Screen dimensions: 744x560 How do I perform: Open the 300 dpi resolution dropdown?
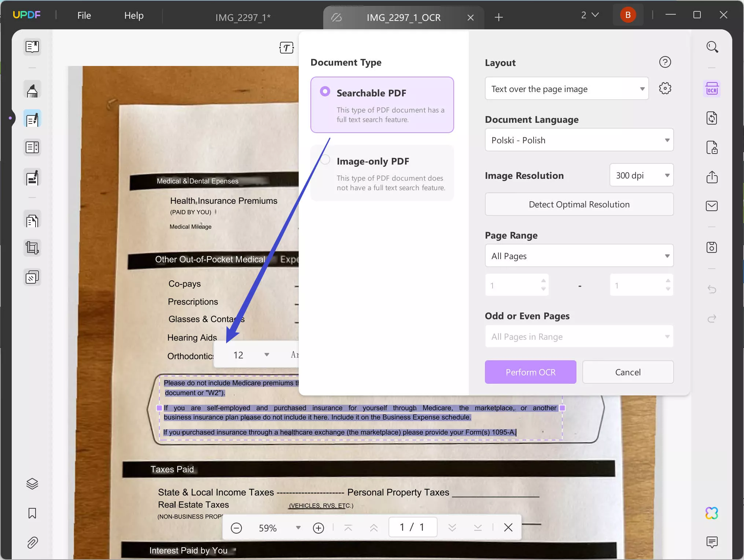point(642,175)
